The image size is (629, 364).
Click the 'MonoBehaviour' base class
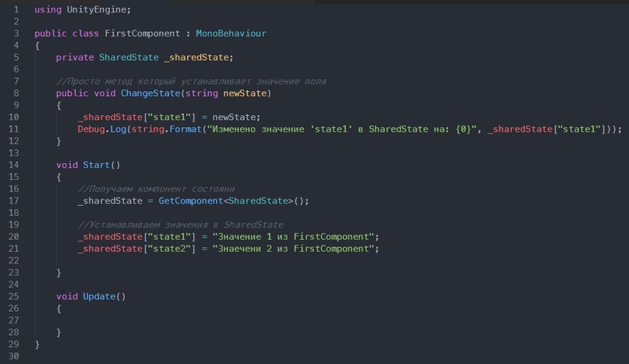[x=231, y=34]
